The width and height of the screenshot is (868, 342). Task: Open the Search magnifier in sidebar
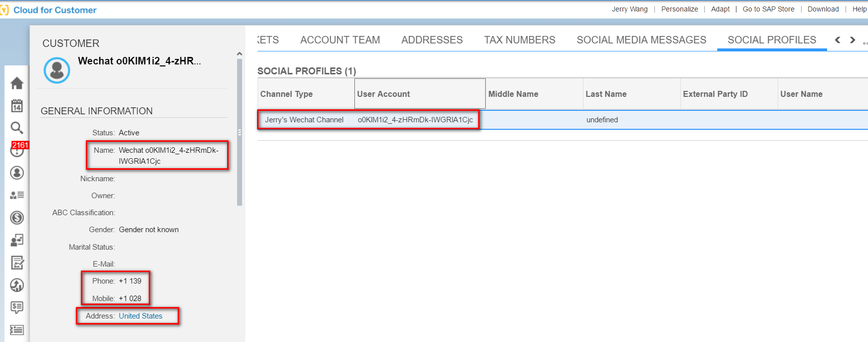17,128
